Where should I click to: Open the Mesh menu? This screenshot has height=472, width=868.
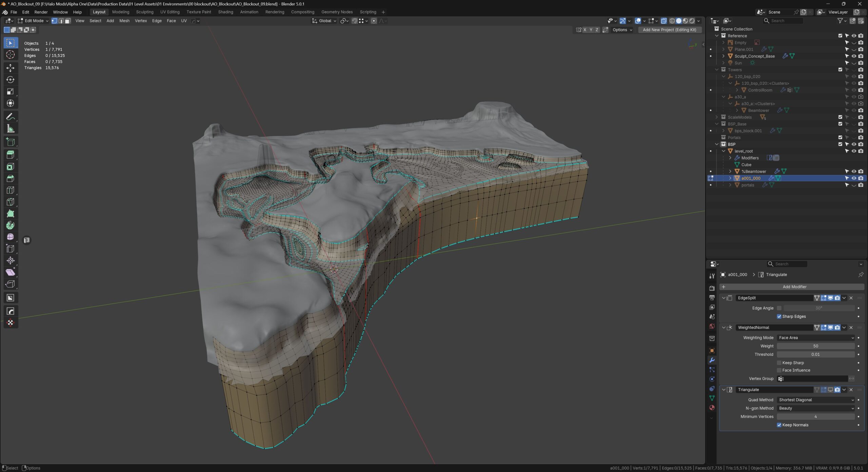point(124,21)
